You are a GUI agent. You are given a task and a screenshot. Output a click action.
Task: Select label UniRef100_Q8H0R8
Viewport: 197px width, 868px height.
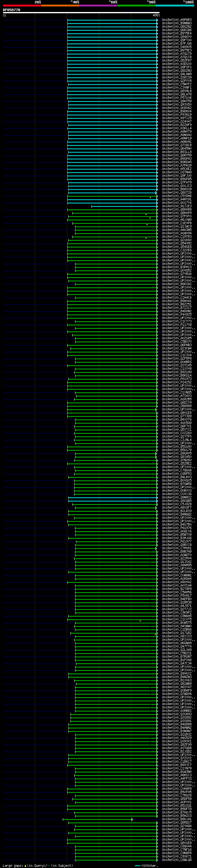(x=176, y=210)
